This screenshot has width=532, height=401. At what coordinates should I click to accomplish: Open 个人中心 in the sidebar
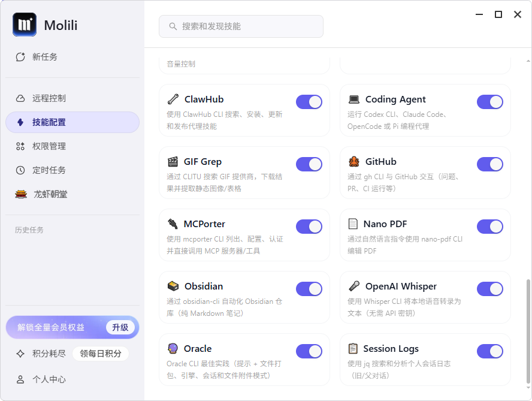coord(72,379)
